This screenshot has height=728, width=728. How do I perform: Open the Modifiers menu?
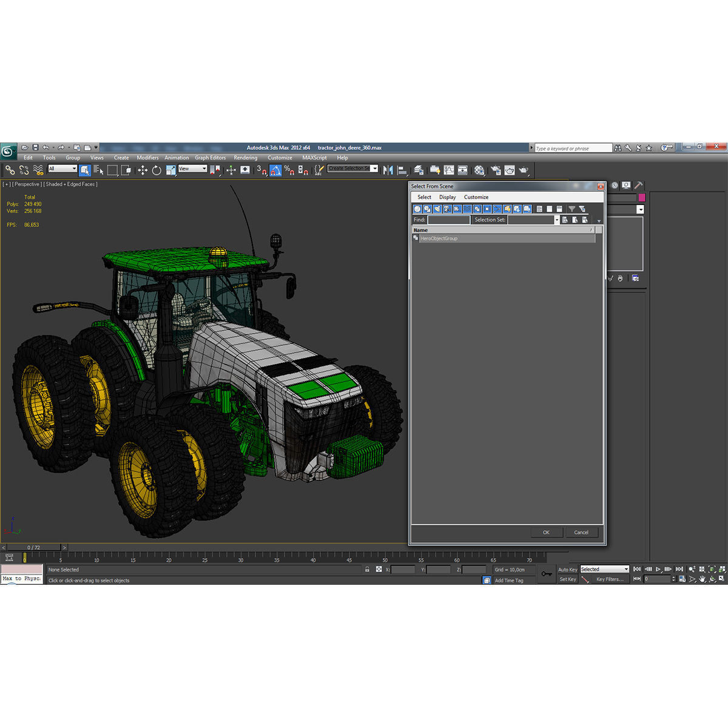click(x=147, y=158)
